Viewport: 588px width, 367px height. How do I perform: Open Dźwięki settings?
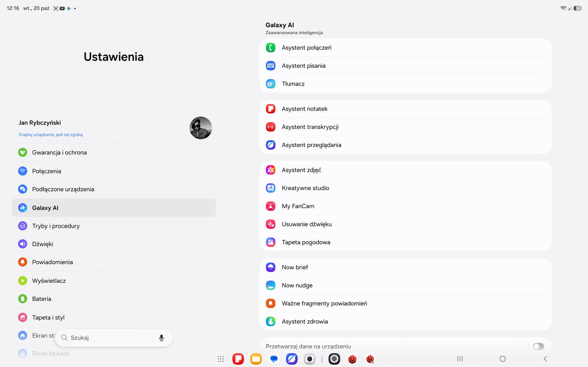pos(114,244)
